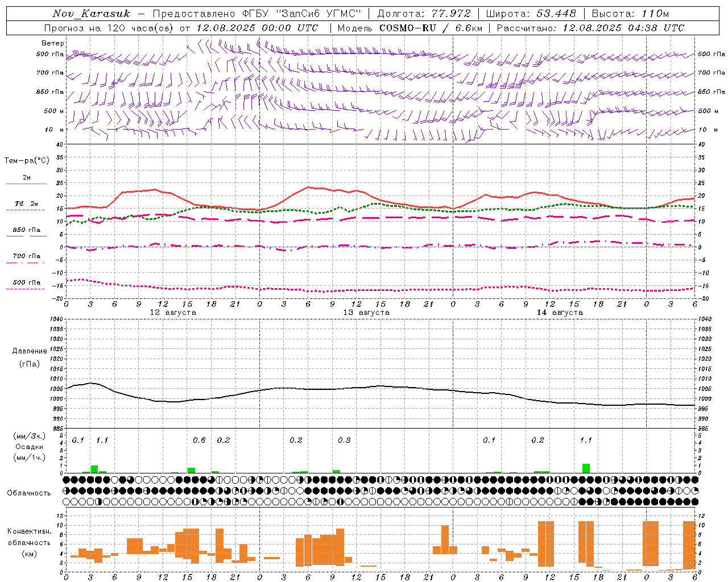
Task: Click the Облачность cloud cover label
Action: 29,493
